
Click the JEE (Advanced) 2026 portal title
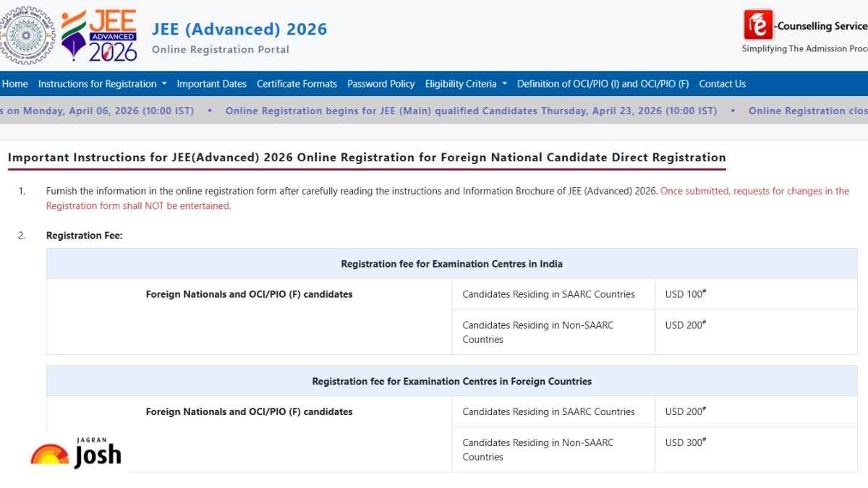[239, 29]
